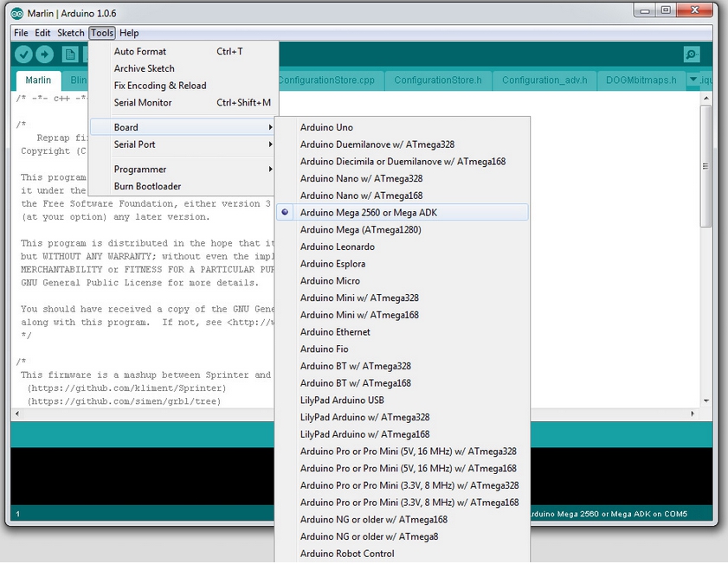Select Pro Mini 5V 16 MHz ATmega168

tap(402, 469)
